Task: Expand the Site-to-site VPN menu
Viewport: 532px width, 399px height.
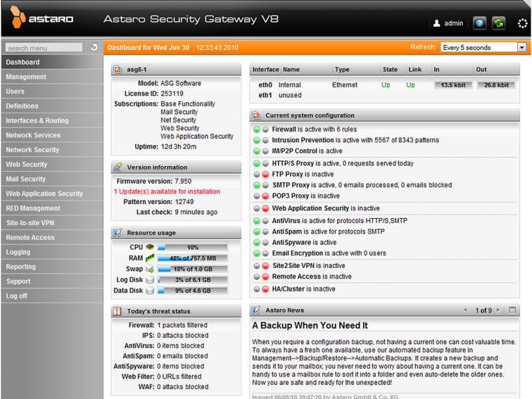Action: (53, 223)
